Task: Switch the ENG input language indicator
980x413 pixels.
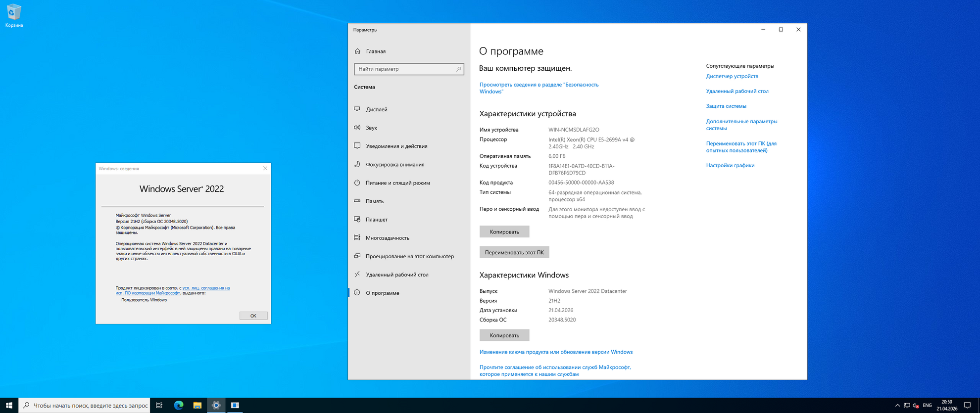Action: tap(928, 405)
